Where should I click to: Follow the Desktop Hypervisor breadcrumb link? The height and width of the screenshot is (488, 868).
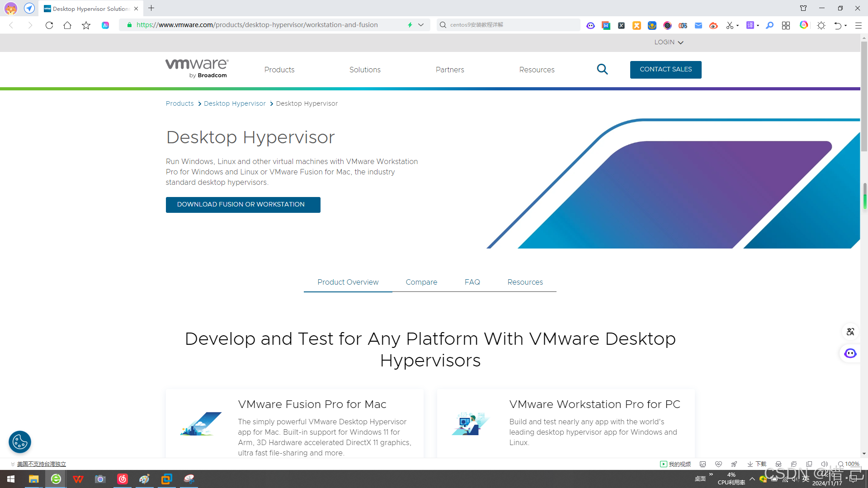[x=235, y=103]
